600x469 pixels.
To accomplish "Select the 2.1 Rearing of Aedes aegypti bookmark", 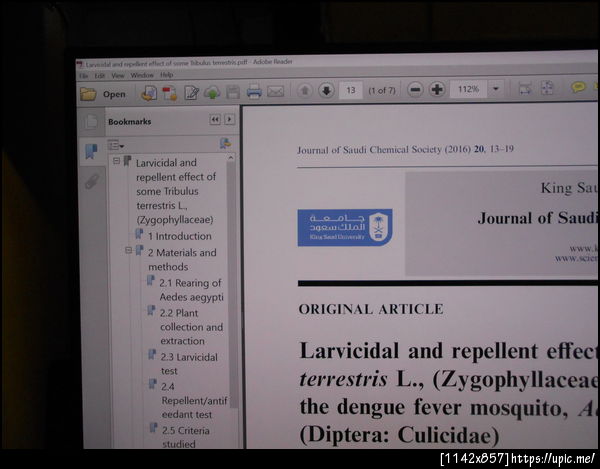I will [x=191, y=290].
